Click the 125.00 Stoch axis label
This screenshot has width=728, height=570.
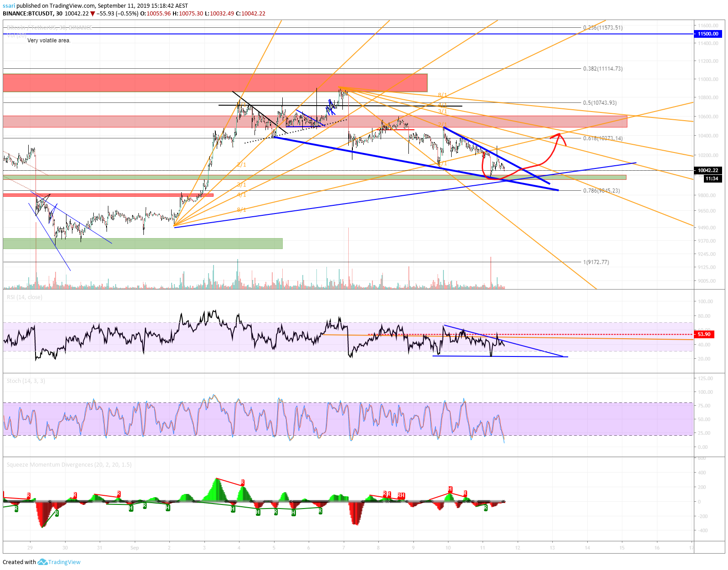tap(705, 378)
